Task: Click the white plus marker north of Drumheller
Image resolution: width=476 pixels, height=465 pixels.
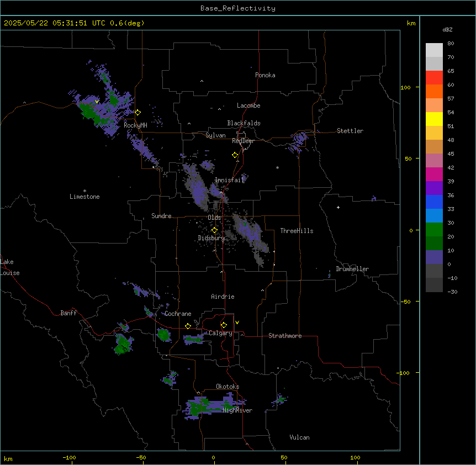Action: 338,207
